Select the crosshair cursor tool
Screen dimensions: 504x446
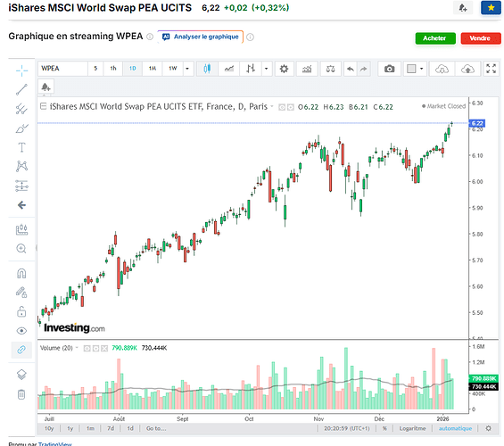(21, 70)
